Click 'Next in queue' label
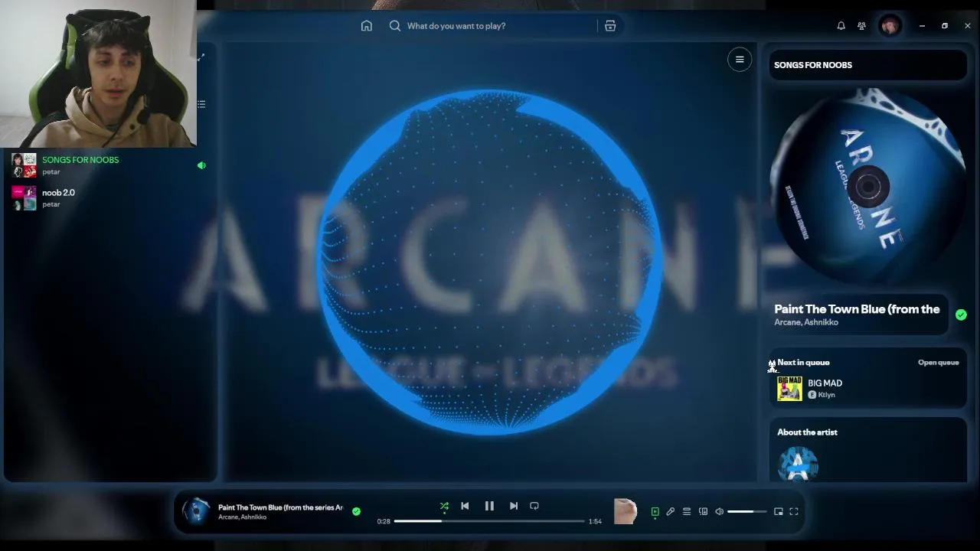Screen dimensions: 980x551 (803, 363)
